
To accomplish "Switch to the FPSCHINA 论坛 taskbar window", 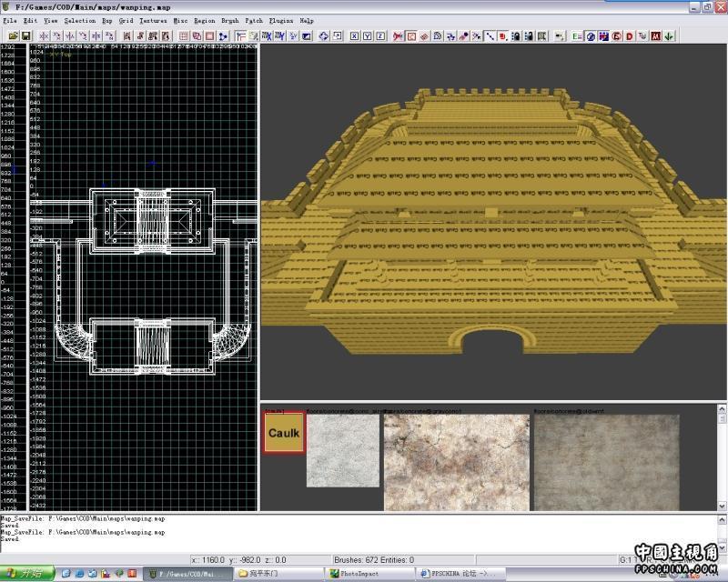I will tap(460, 574).
